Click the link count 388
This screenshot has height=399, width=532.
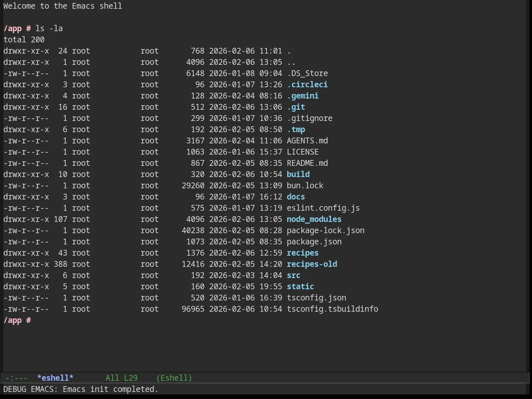pos(60,264)
